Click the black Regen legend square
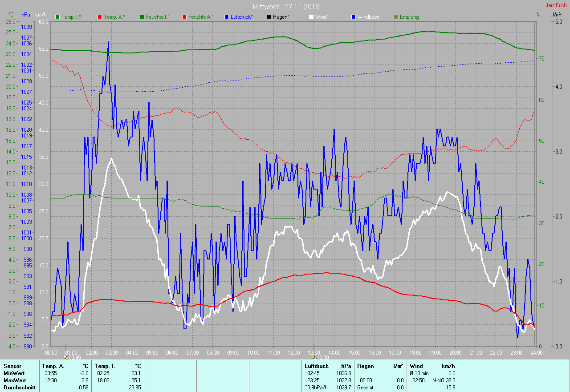 click(269, 17)
